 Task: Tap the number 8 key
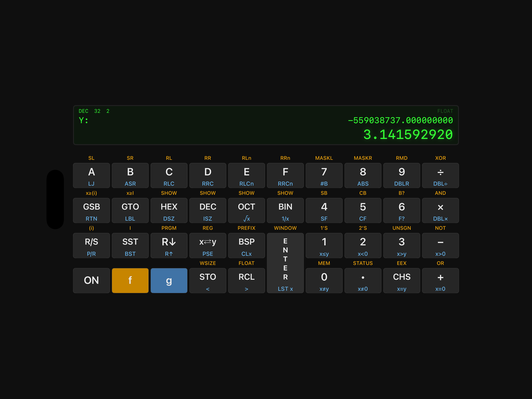tap(363, 175)
